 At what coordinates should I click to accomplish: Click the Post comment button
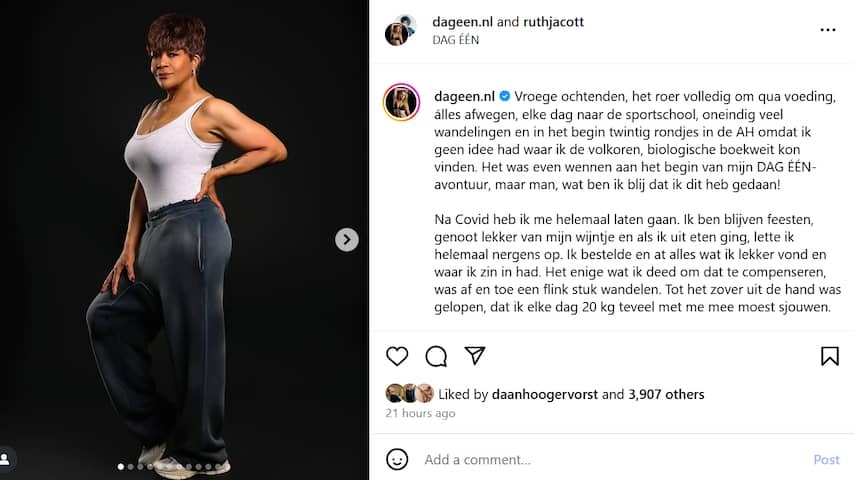click(826, 460)
